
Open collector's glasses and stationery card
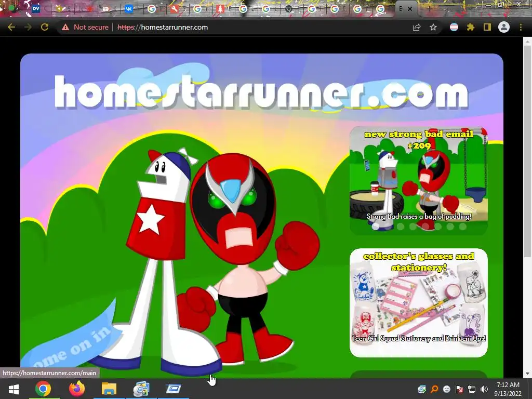[x=419, y=303]
